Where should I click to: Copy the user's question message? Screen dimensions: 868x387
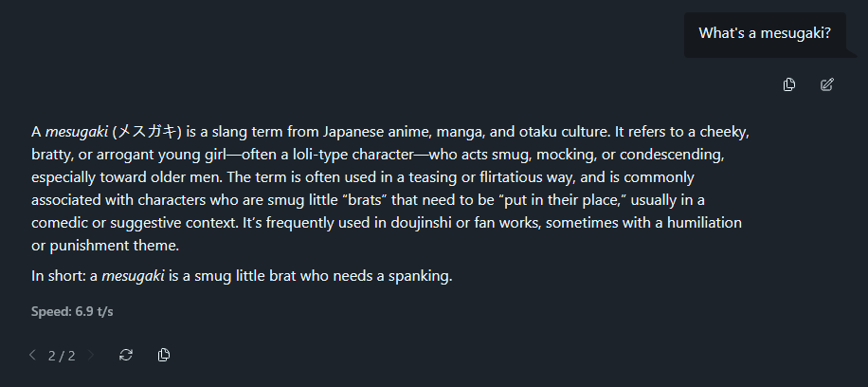coord(789,84)
